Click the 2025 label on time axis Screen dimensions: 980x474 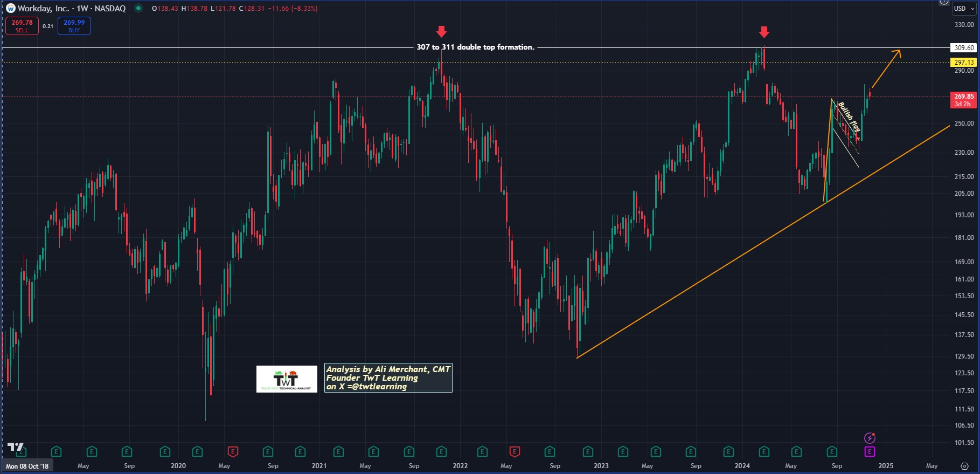[886, 466]
